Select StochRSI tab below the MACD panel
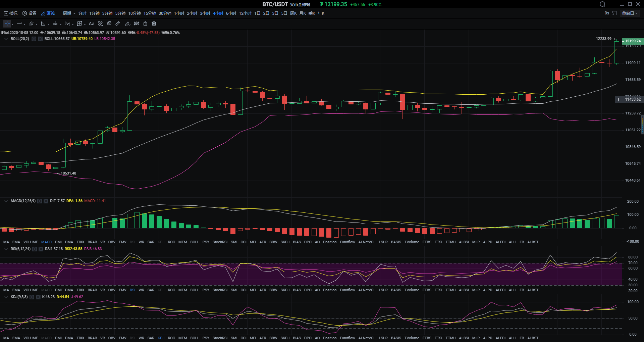The height and width of the screenshot is (342, 644). [220, 242]
